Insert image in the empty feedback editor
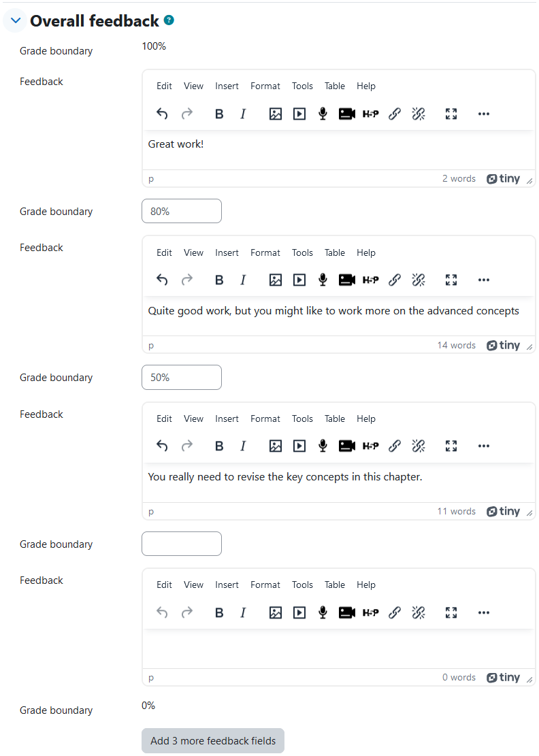The height and width of the screenshot is (756, 539). tap(276, 612)
